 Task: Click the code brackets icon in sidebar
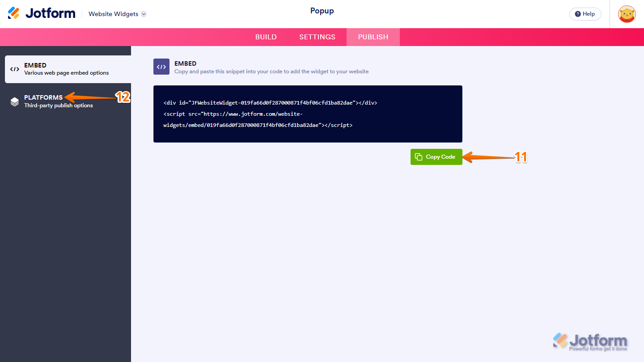[15, 69]
